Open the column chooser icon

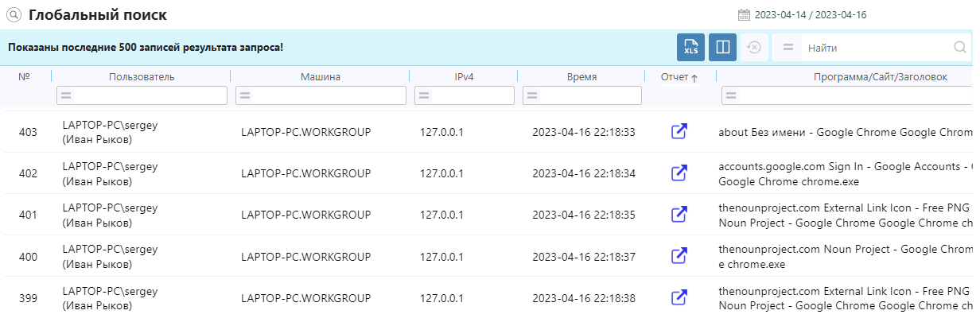tap(722, 48)
